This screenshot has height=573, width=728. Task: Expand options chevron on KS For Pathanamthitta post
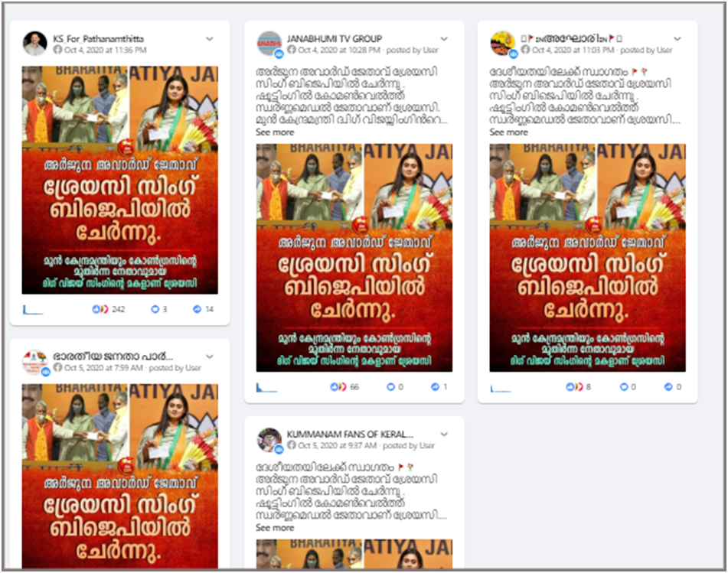[x=210, y=38]
